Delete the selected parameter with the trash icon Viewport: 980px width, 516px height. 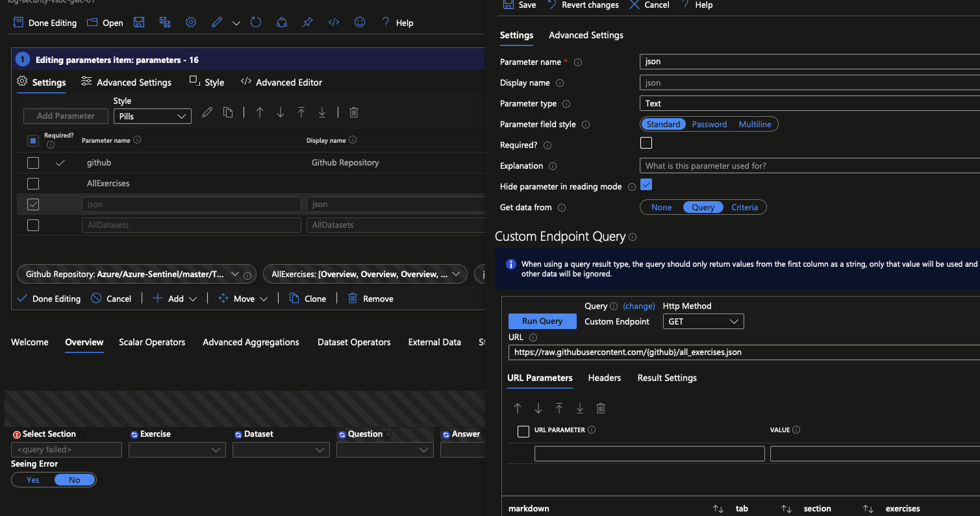pos(353,112)
